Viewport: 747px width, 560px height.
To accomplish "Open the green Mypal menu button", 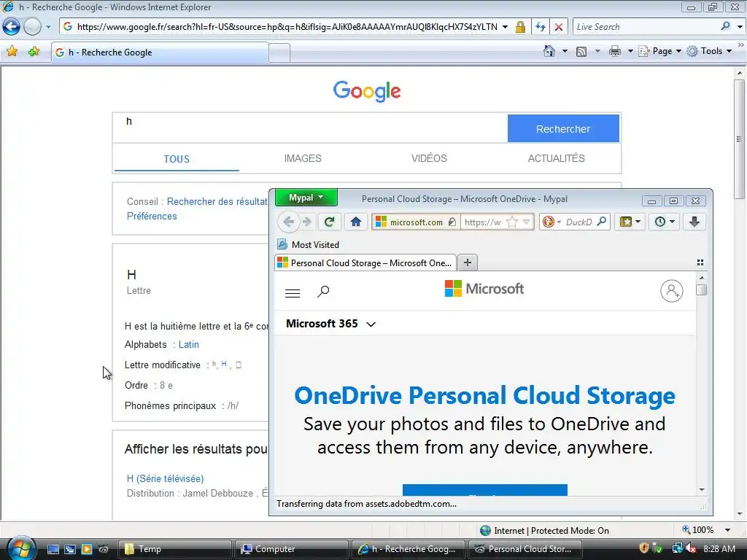I will tap(306, 197).
